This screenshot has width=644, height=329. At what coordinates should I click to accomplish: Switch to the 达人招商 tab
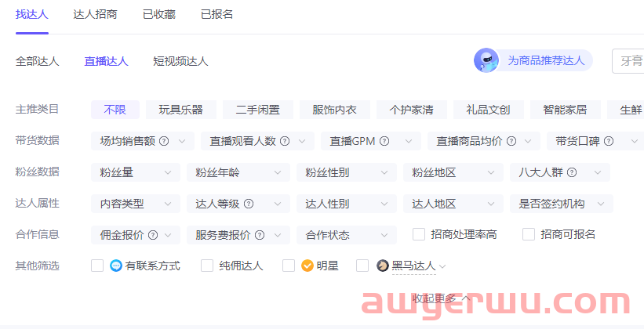tap(95, 14)
